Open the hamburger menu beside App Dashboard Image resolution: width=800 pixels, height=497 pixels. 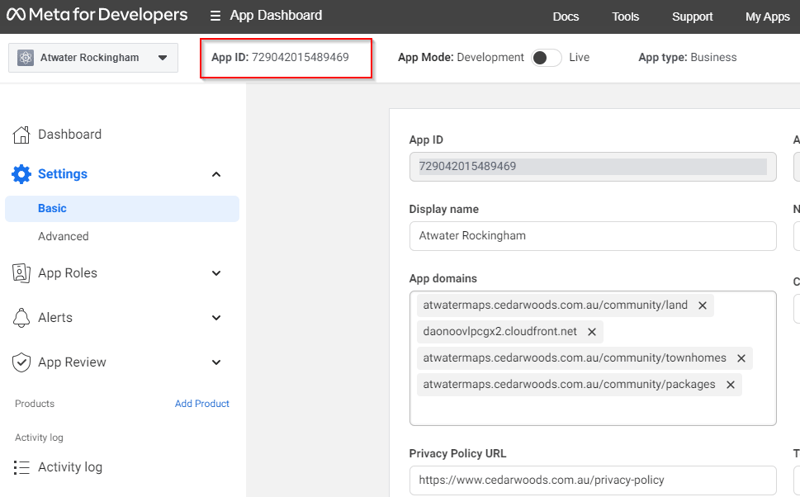(x=215, y=16)
